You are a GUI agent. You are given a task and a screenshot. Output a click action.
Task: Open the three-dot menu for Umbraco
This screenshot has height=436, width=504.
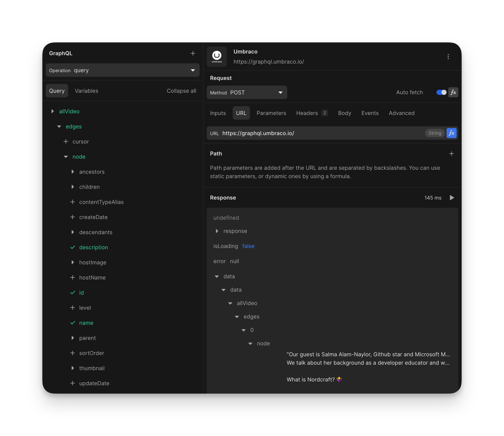(x=448, y=57)
